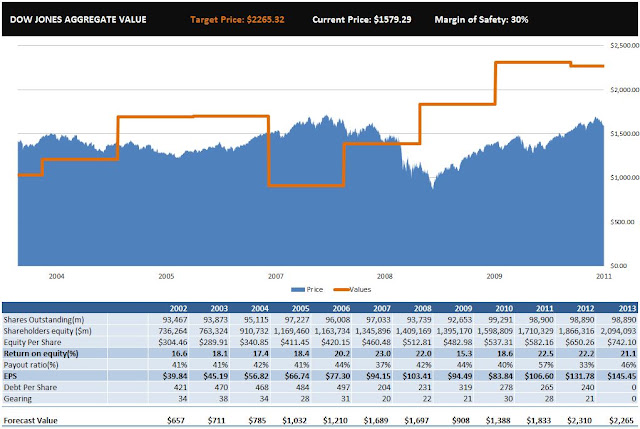Click the 2009 x-axis label on chart
The width and height of the screenshot is (640, 429).
[x=494, y=276]
